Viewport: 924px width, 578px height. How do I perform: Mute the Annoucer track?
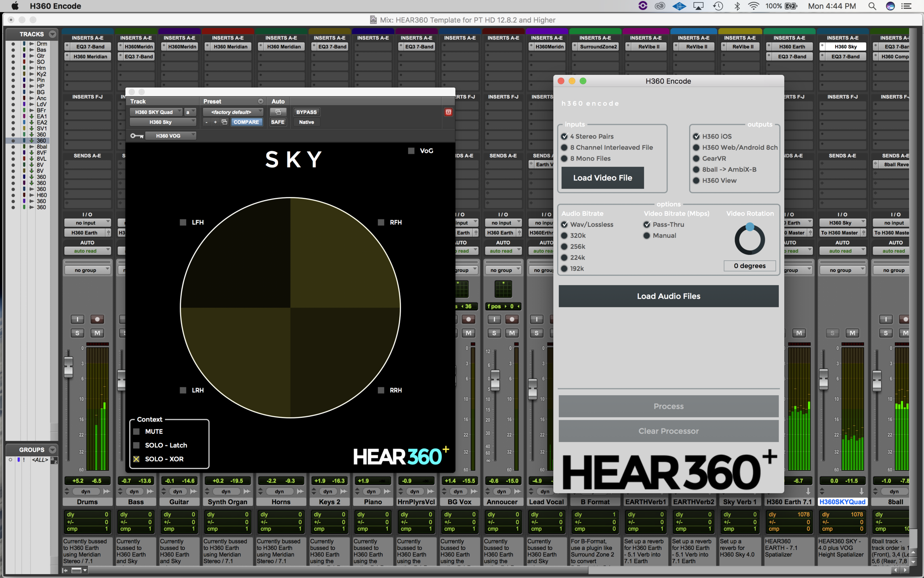click(512, 333)
